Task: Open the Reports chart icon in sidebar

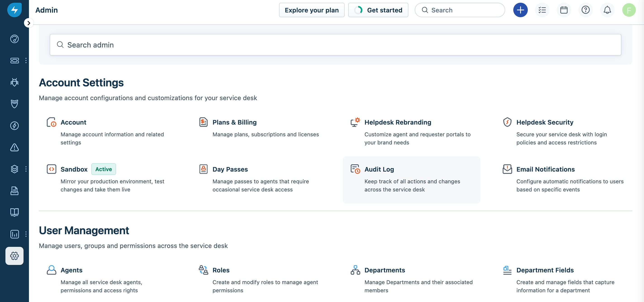Action: click(x=14, y=234)
